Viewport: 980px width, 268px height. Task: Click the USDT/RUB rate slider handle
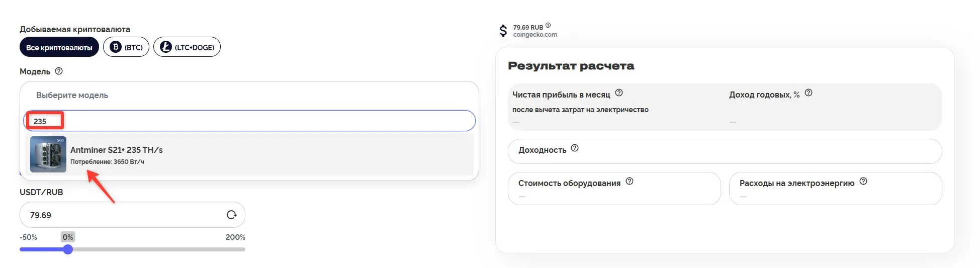(68, 249)
